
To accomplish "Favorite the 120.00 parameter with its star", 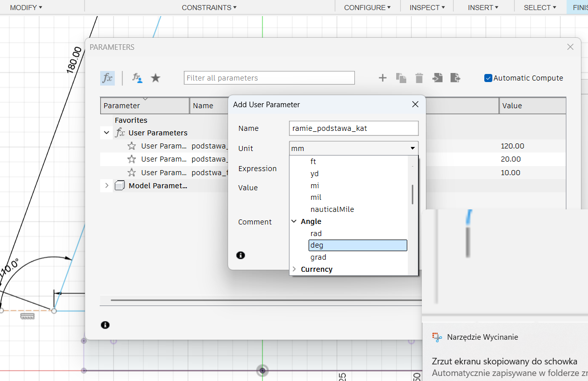I will tap(132, 146).
